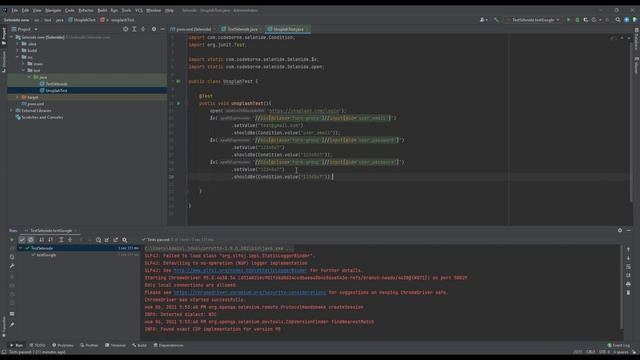Open the Refactor menu
The width and height of the screenshot is (640, 360).
[x=86, y=10]
